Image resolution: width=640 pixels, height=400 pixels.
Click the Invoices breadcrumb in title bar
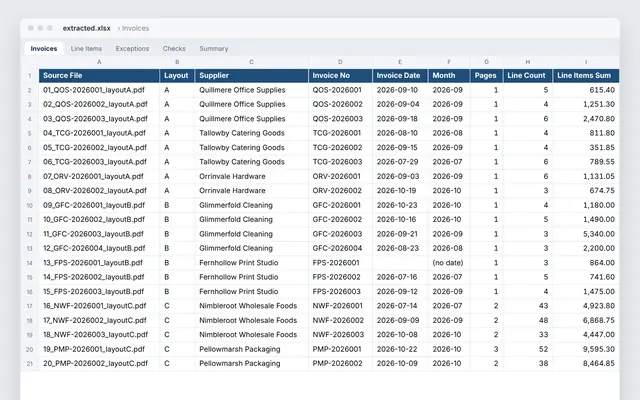[x=136, y=28]
